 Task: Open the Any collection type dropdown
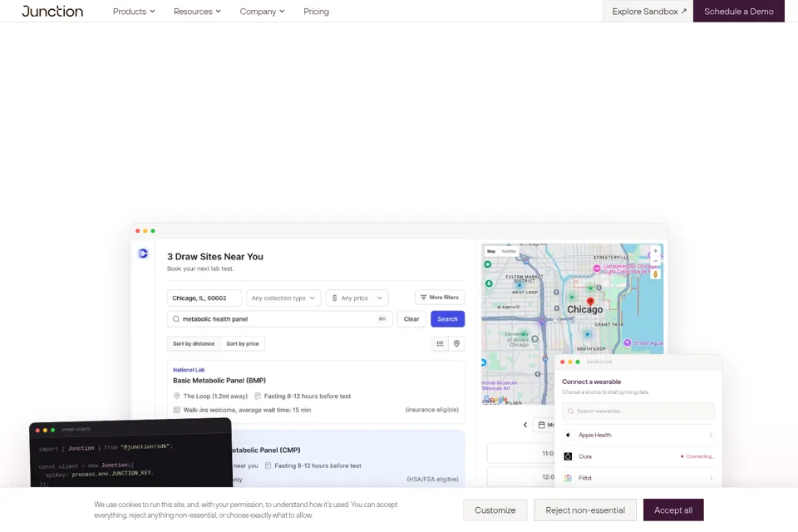[283, 298]
